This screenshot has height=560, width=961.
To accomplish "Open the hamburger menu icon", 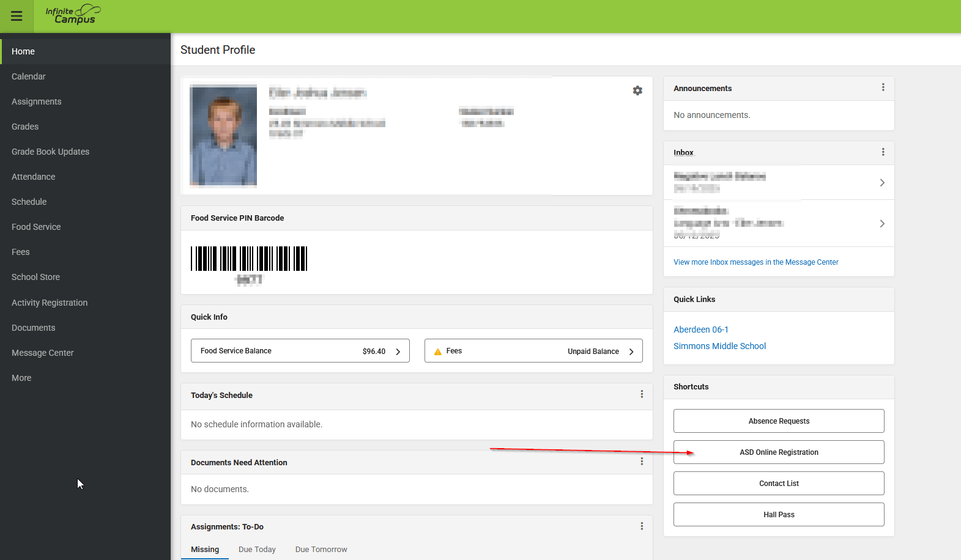I will pyautogui.click(x=17, y=16).
